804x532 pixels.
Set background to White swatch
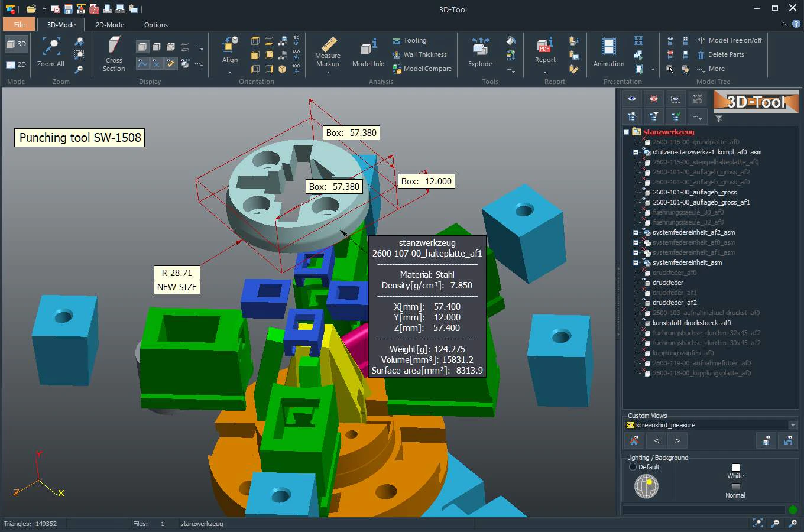pos(735,468)
